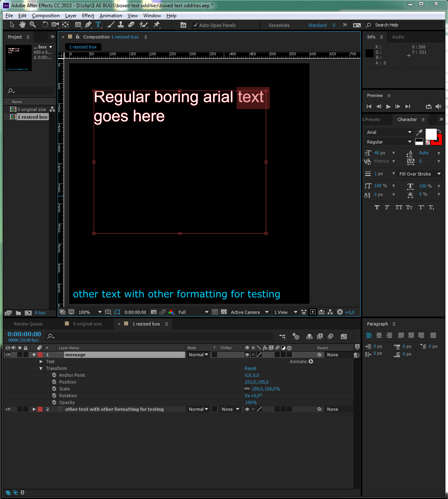Open the Full resolution dropdown
The image size is (448, 499).
(193, 312)
